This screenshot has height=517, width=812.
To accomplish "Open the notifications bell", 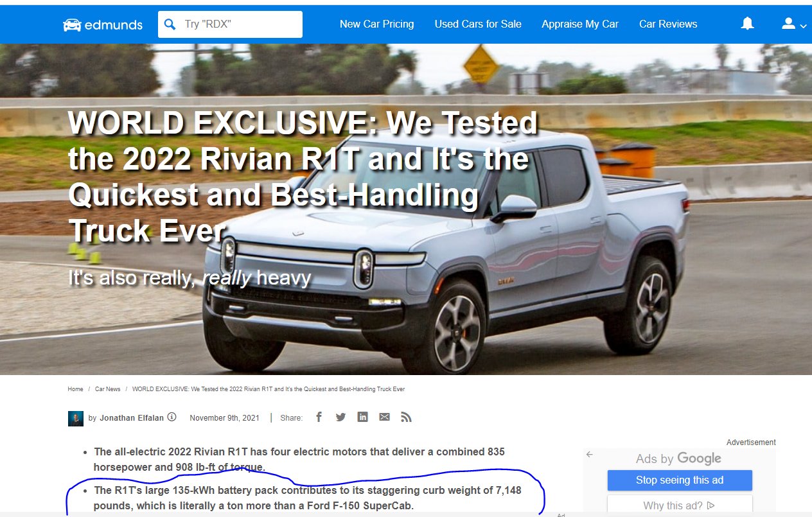I will [747, 24].
